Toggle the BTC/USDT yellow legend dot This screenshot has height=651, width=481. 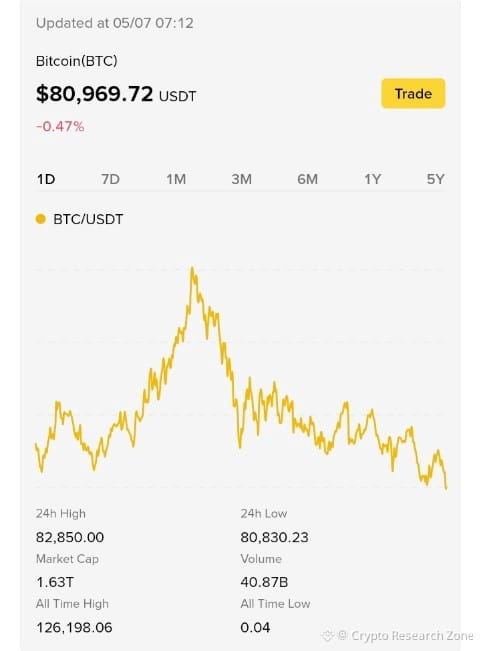point(41,219)
